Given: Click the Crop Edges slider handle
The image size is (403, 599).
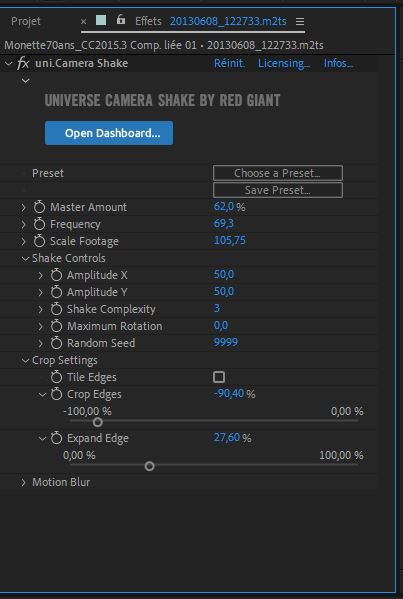Looking at the screenshot, I should (x=98, y=422).
